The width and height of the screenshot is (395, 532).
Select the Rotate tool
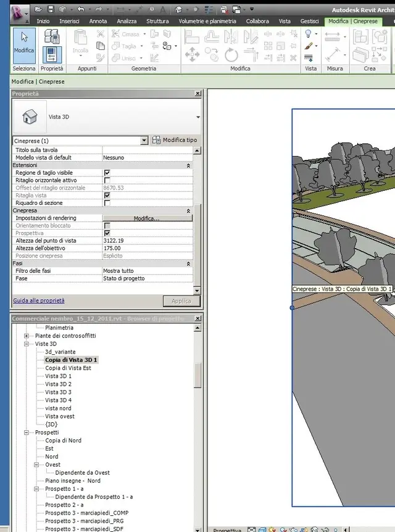pyautogui.click(x=231, y=55)
